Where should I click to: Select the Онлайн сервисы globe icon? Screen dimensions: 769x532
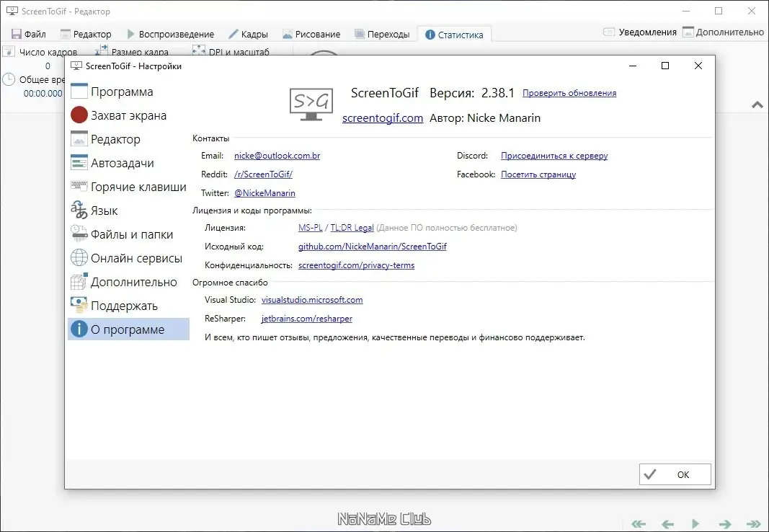coord(79,258)
